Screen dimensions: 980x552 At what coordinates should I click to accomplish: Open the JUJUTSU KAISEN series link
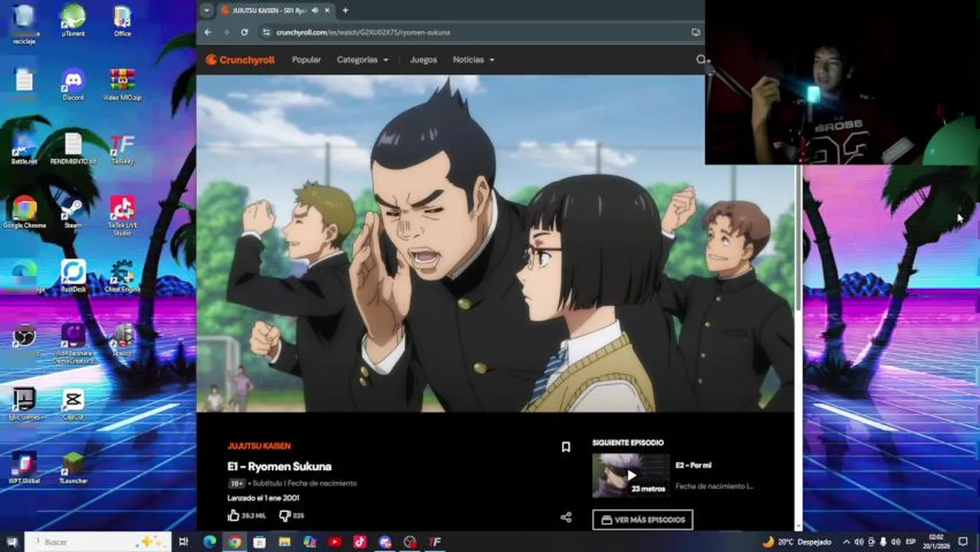258,445
